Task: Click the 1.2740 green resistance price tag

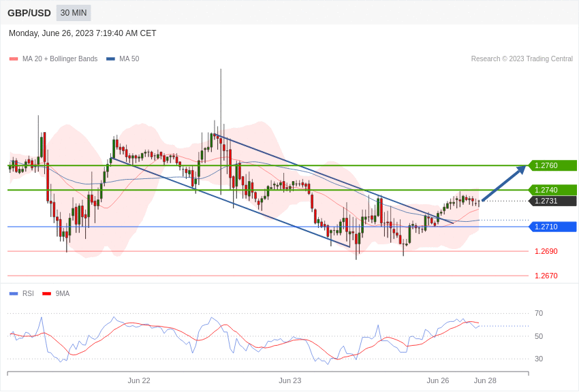Action: click(x=552, y=190)
